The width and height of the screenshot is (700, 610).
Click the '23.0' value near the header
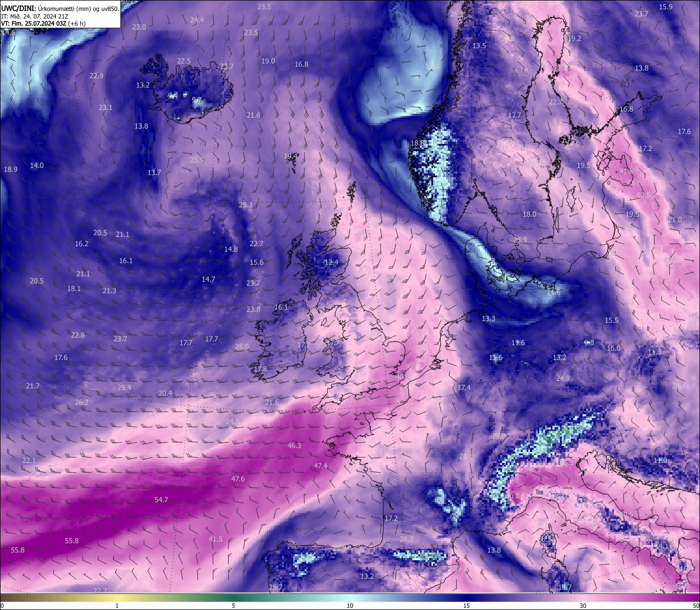coord(139,27)
